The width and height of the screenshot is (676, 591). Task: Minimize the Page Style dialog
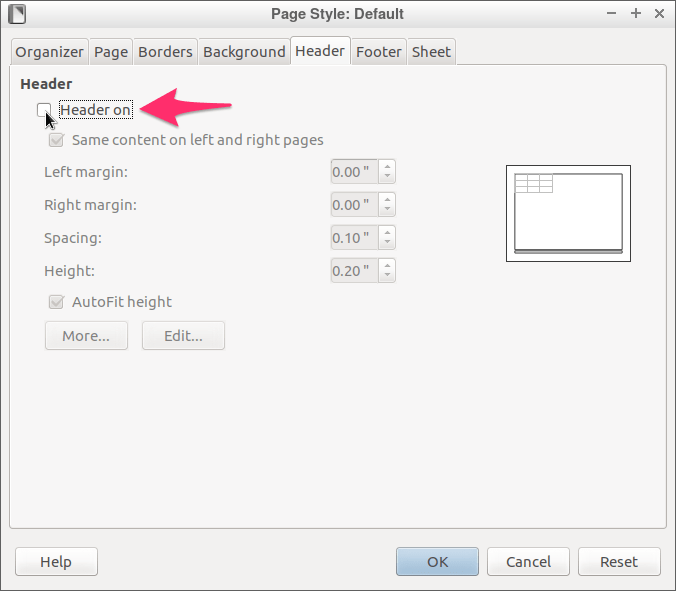tap(611, 13)
